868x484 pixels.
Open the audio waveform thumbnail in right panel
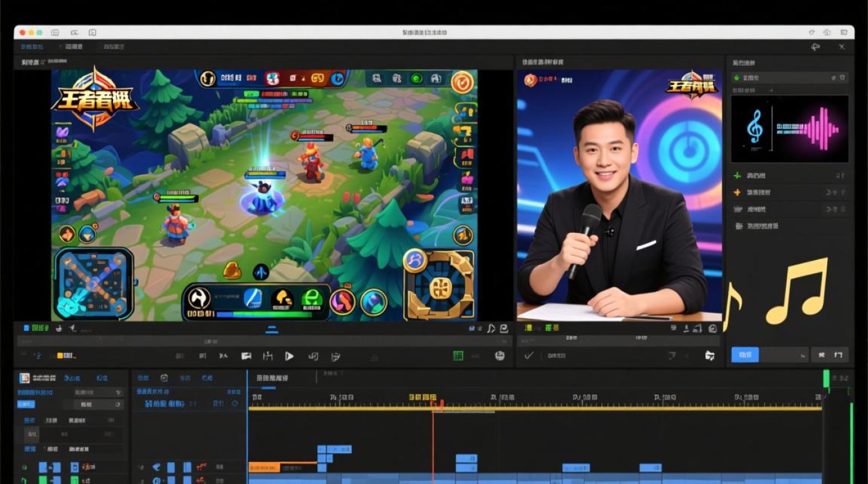tap(789, 129)
